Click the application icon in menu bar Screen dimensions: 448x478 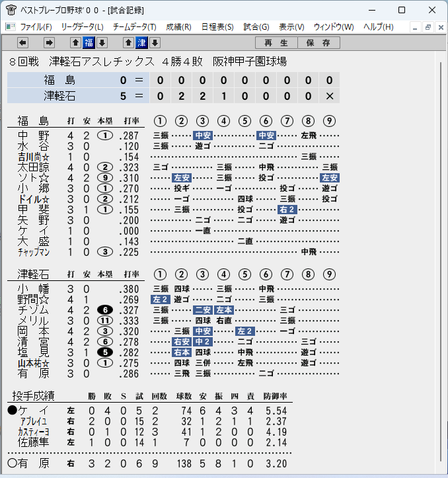coord(11,27)
